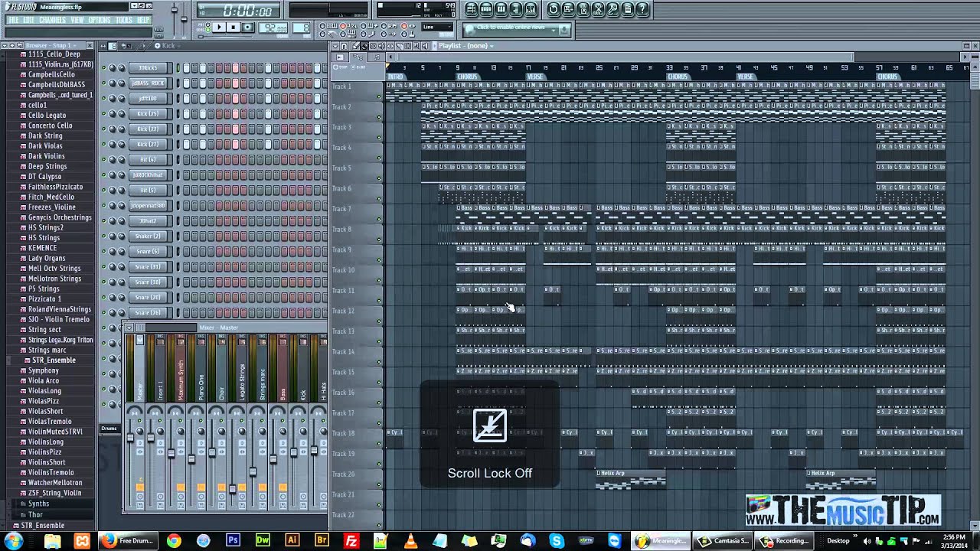Image resolution: width=980 pixels, height=551 pixels.
Task: Toggle first step of Hit (4) row
Action: click(x=186, y=159)
